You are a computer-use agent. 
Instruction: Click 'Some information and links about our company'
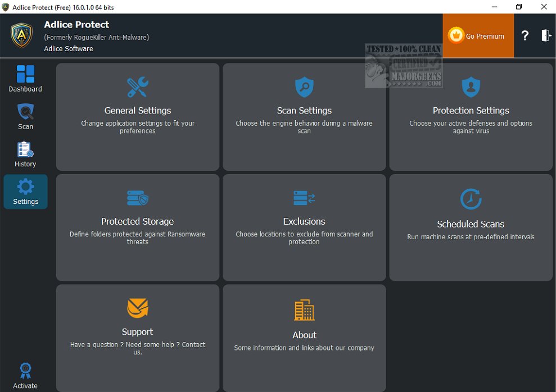pyautogui.click(x=304, y=348)
